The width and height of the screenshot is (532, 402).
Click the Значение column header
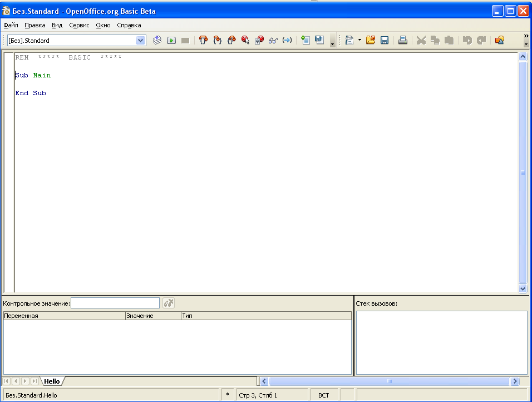(x=153, y=316)
